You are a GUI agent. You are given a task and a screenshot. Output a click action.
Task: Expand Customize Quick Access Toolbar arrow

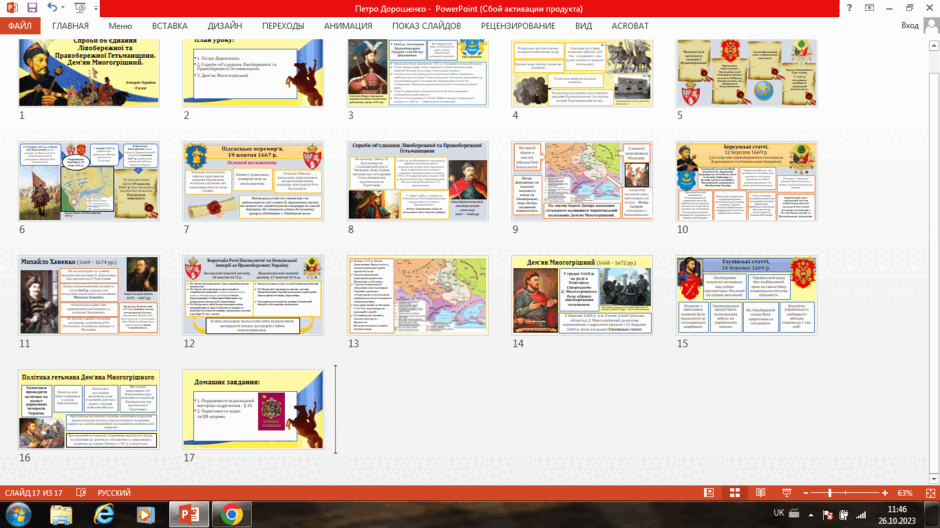(96, 8)
